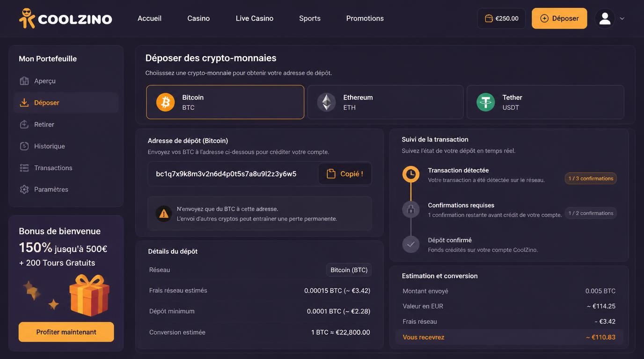This screenshot has height=359, width=644.
Task: Click the padlock icon for Confirmations requises
Action: pyautogui.click(x=411, y=209)
